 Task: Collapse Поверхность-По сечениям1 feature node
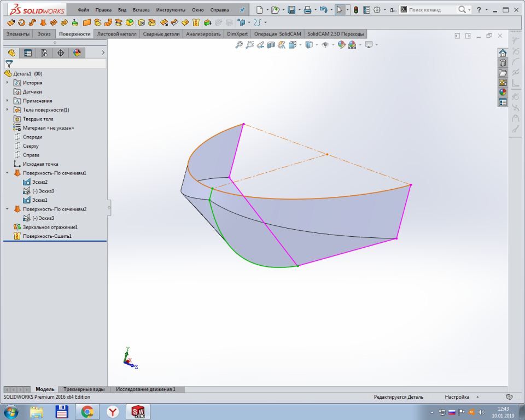8,173
